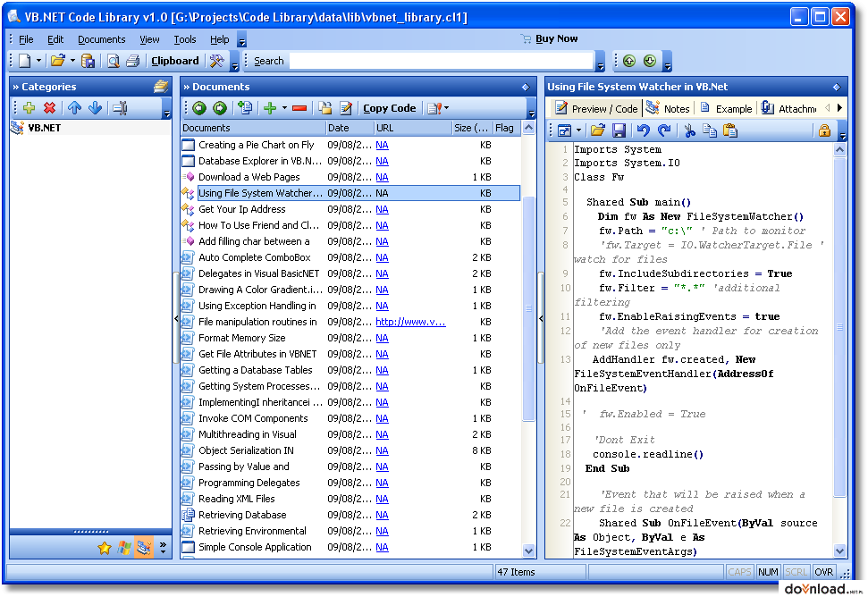This screenshot has width=868, height=597.
Task: Click the Clipboard button
Action: coord(175,61)
